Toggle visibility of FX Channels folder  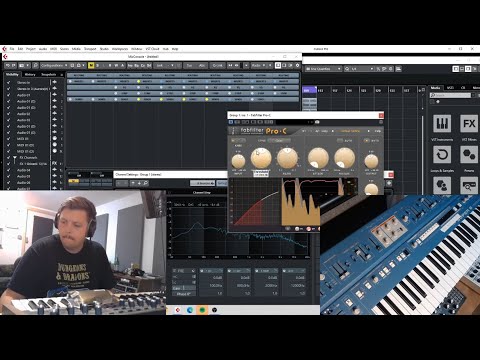tap(9, 157)
